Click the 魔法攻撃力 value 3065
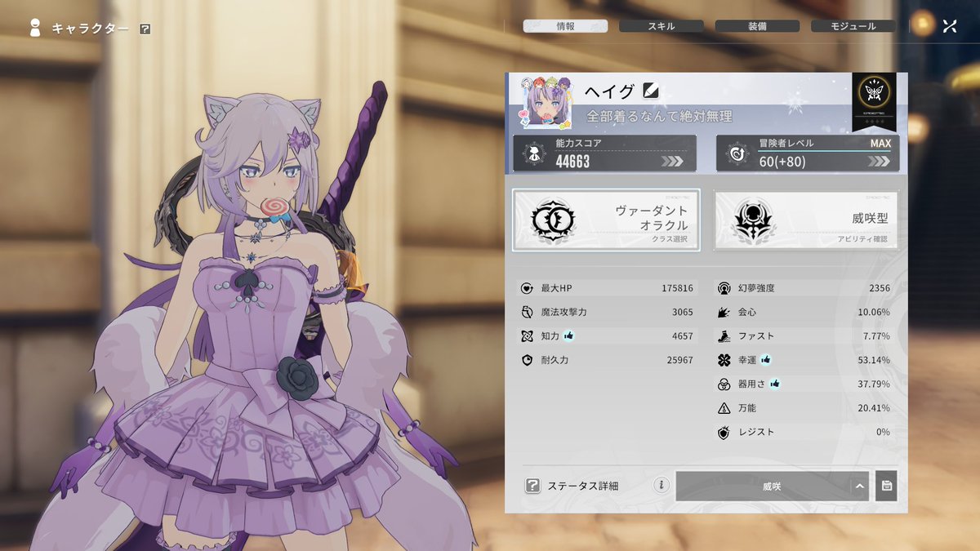The image size is (980, 551). click(682, 312)
